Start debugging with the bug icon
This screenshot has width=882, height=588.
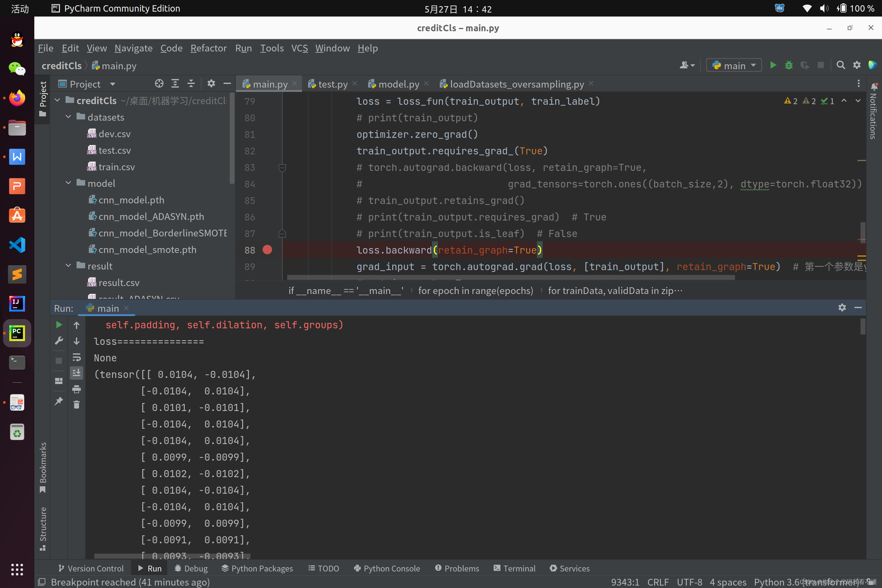pyautogui.click(x=789, y=65)
